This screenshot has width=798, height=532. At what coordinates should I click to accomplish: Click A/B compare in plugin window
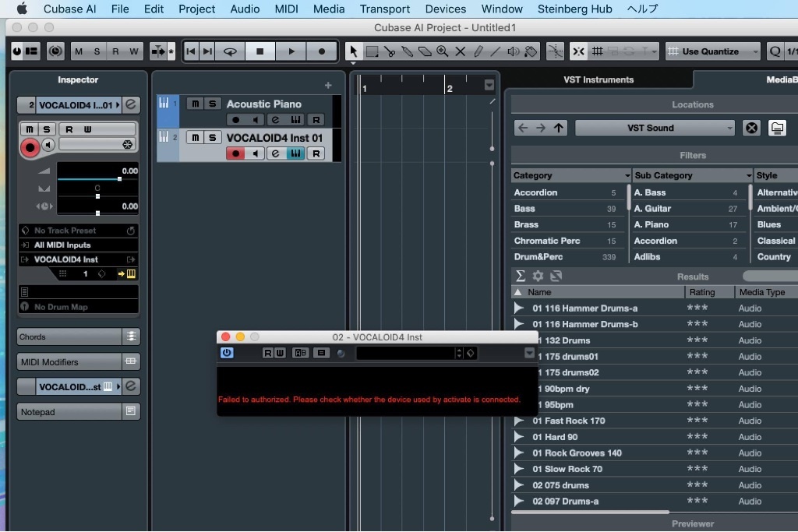pyautogui.click(x=300, y=353)
